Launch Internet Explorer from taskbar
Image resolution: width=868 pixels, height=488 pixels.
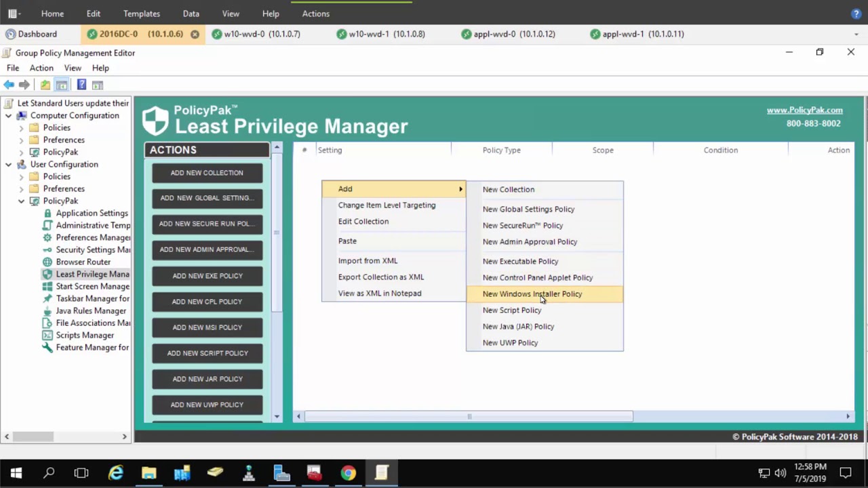point(116,472)
